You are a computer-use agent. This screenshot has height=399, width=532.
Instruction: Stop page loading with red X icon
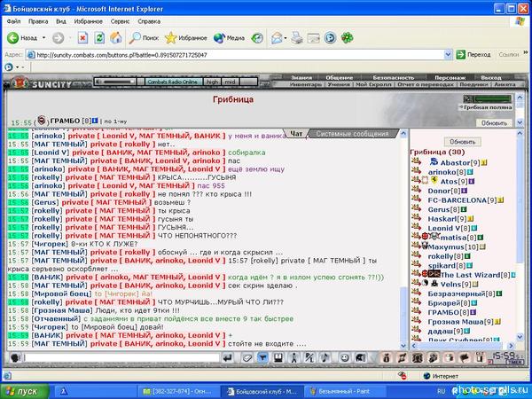(82, 37)
